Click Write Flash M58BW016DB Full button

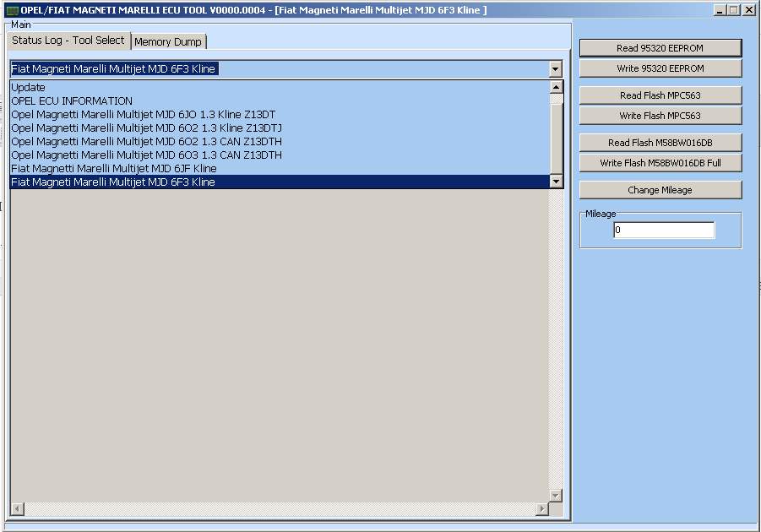660,163
